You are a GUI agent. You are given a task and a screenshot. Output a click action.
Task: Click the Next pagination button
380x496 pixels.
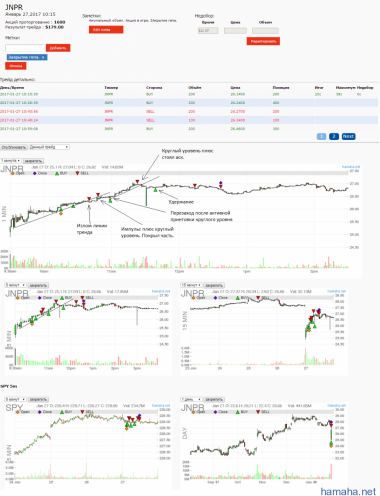(348, 136)
